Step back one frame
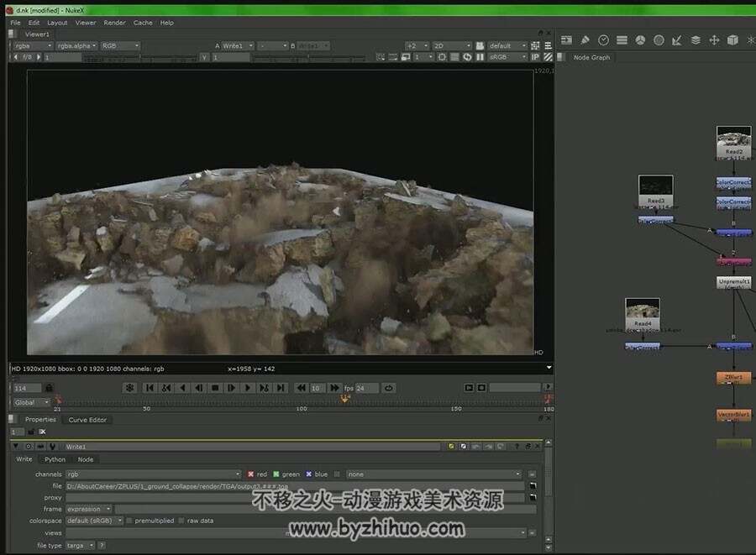The image size is (756, 555). [x=198, y=388]
